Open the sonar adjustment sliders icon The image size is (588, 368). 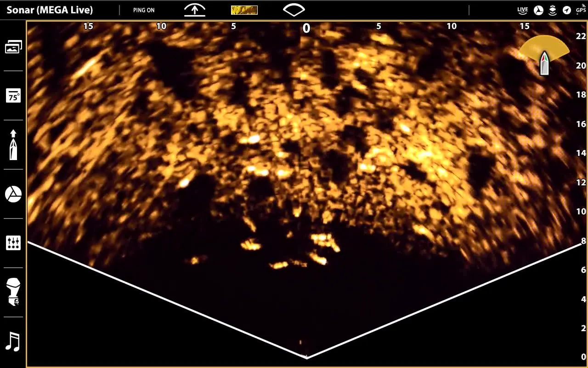coord(13,243)
